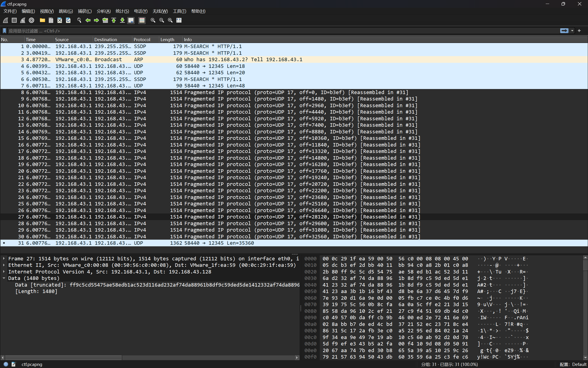Viewport: 588px width, 368px height.
Task: Open the 帮助(H) menu
Action: [x=198, y=11]
